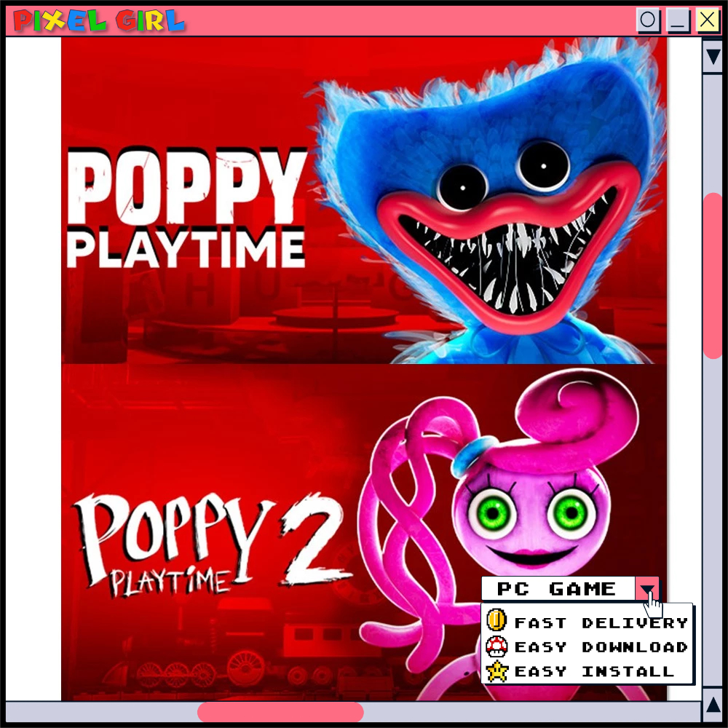Expand the PC Game dropdown arrow

646,588
